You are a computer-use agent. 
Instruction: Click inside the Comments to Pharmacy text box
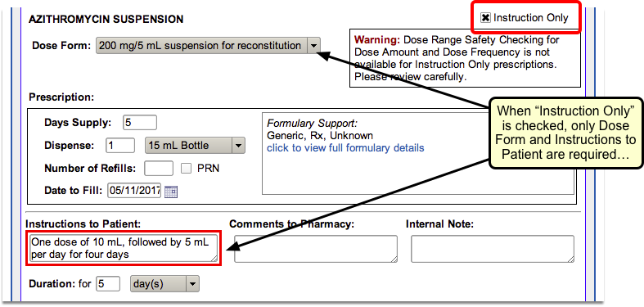point(316,249)
